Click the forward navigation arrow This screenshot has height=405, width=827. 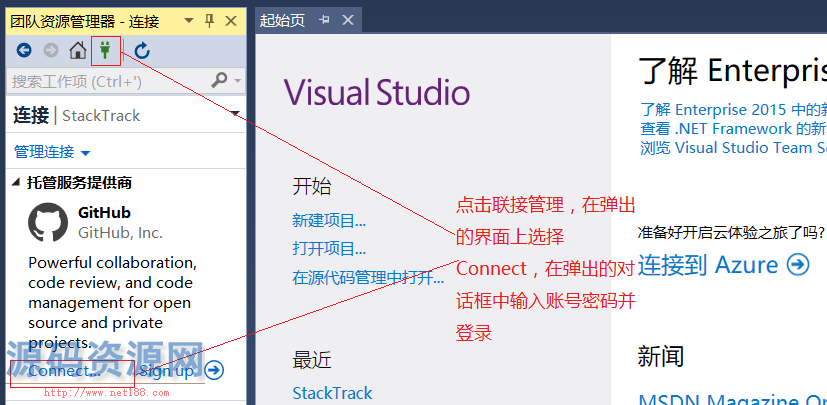(51, 51)
